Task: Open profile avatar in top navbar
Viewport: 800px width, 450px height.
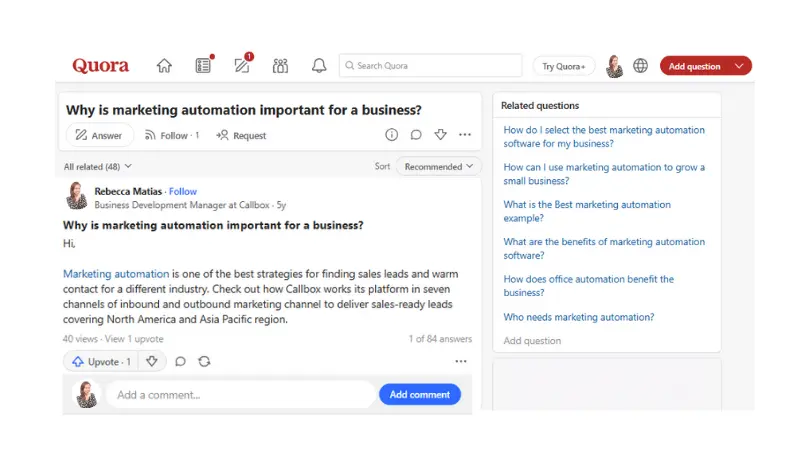Action: 615,66
